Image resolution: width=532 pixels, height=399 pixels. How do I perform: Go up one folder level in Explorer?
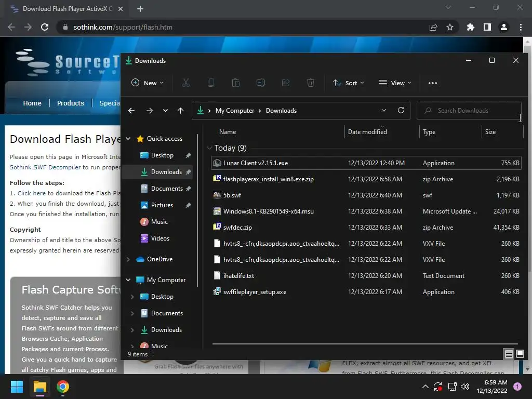pos(180,111)
